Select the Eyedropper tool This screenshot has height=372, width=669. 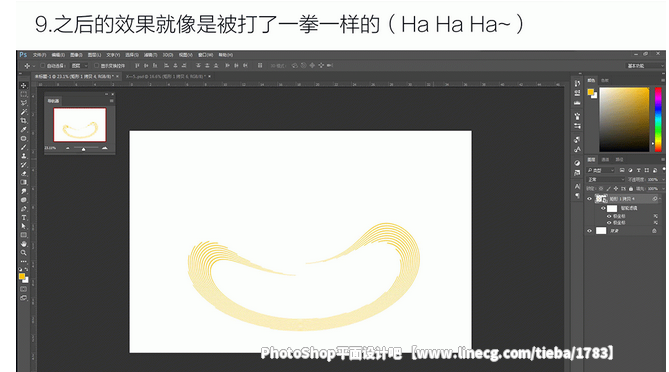(x=23, y=129)
